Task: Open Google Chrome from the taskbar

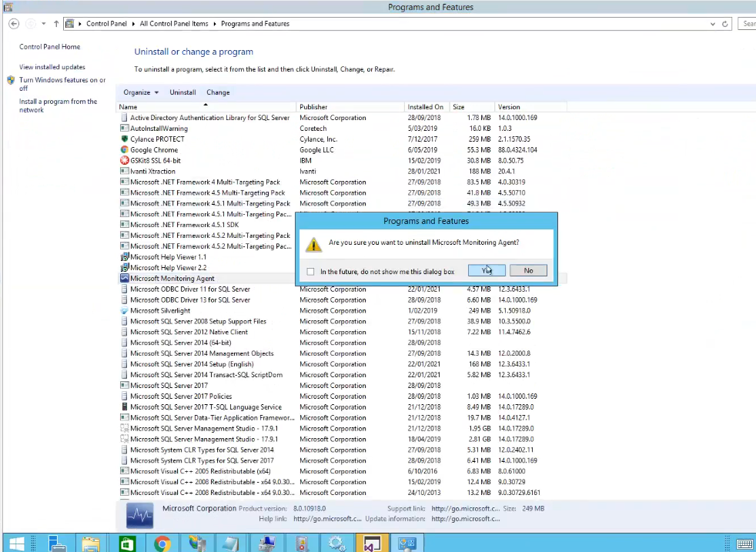Action: [162, 544]
